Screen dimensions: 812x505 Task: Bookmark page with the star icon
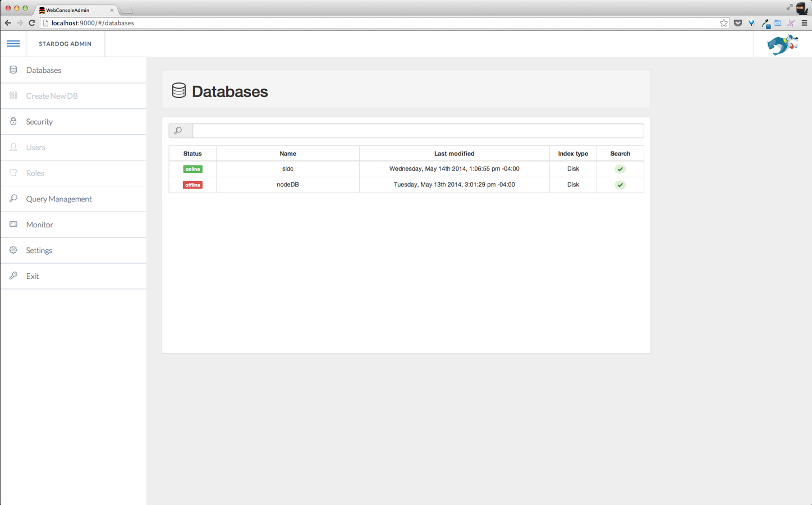click(x=724, y=23)
